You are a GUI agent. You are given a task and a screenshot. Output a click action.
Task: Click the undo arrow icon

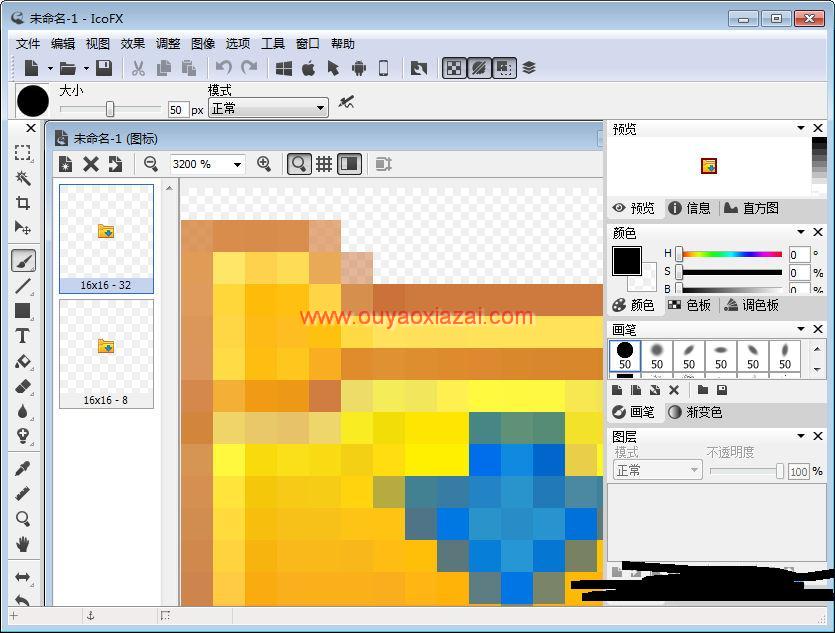pyautogui.click(x=223, y=68)
